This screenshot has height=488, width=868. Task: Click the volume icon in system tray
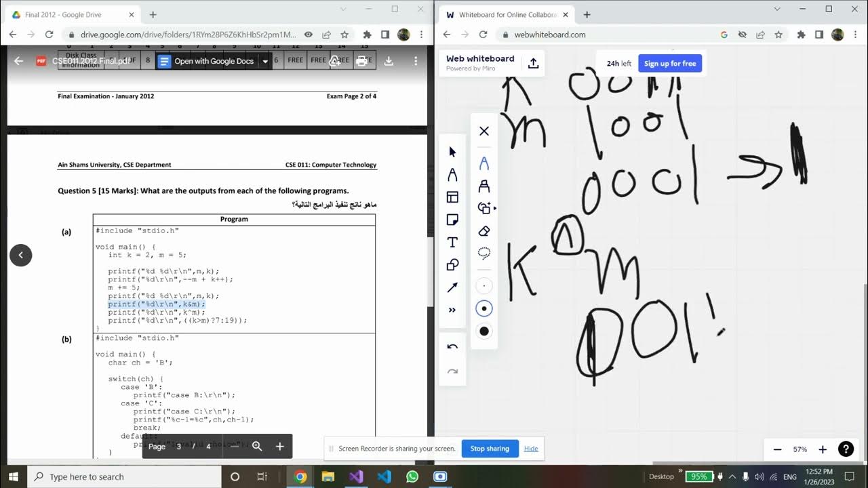759,476
